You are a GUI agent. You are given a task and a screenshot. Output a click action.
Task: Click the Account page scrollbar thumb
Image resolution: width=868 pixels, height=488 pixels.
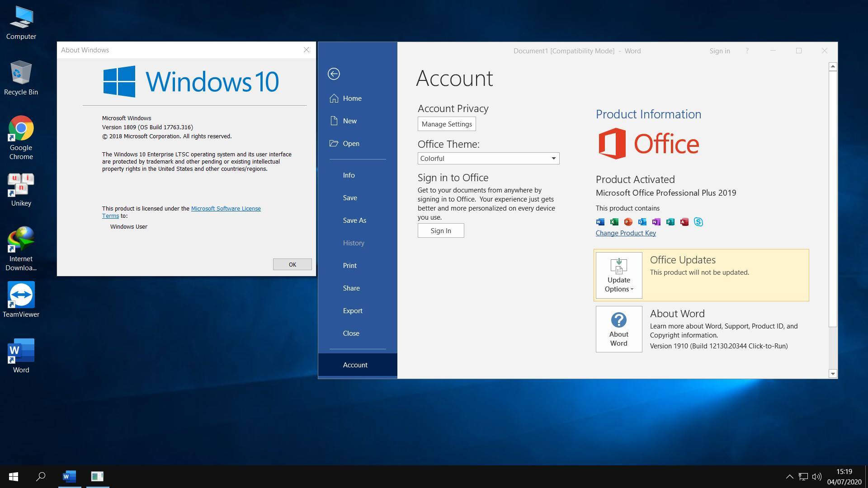833,198
